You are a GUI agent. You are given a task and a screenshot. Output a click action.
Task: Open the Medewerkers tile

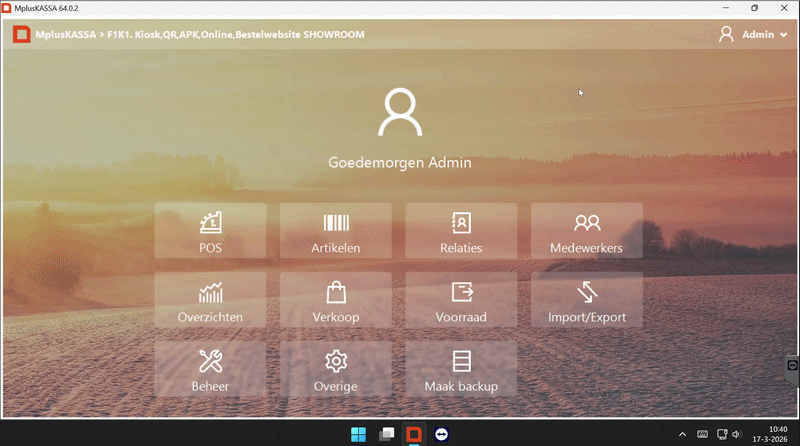(586, 231)
